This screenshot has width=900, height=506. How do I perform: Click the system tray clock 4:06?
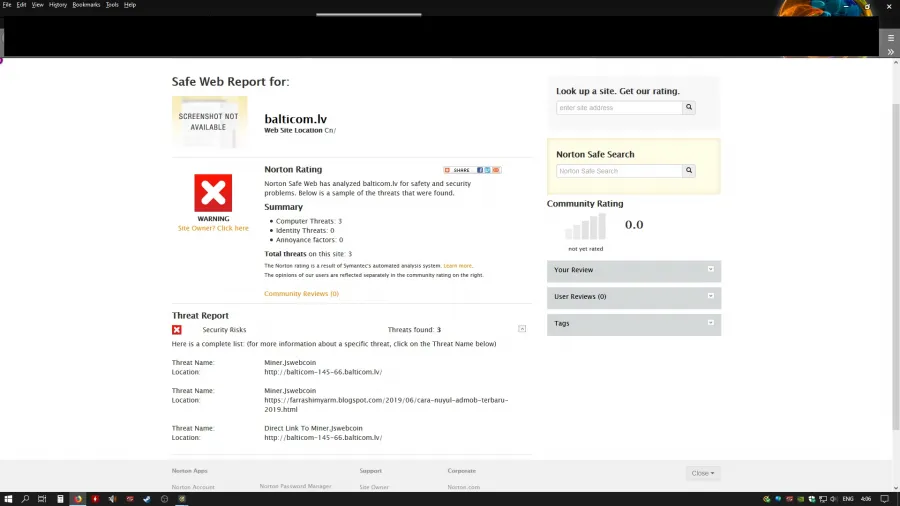[866, 499]
